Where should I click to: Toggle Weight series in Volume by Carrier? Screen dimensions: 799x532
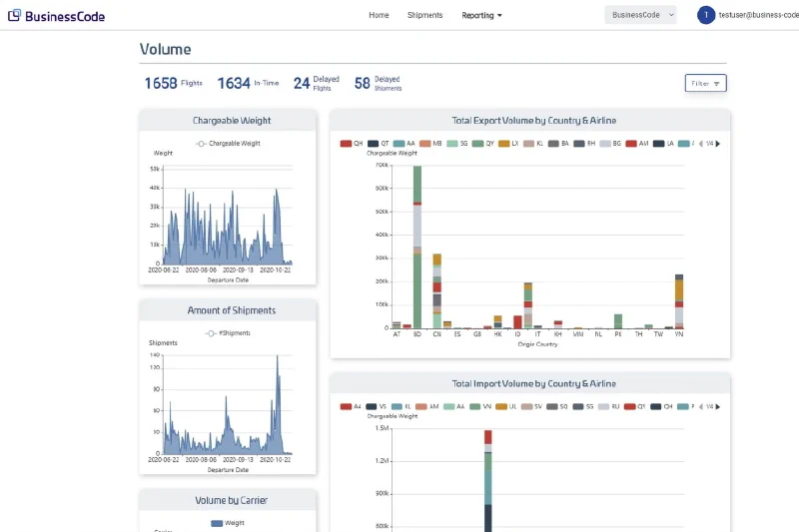[217, 522]
